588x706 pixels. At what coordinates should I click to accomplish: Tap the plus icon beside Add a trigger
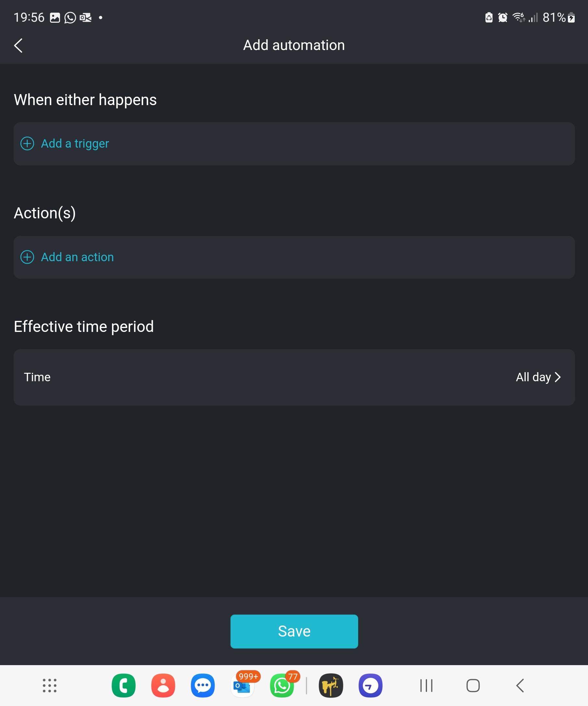click(x=27, y=143)
